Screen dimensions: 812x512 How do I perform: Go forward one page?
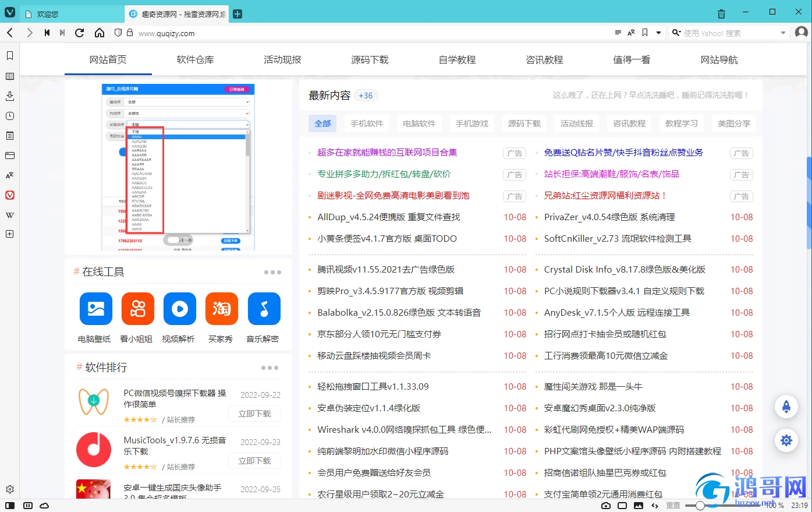pyautogui.click(x=29, y=33)
